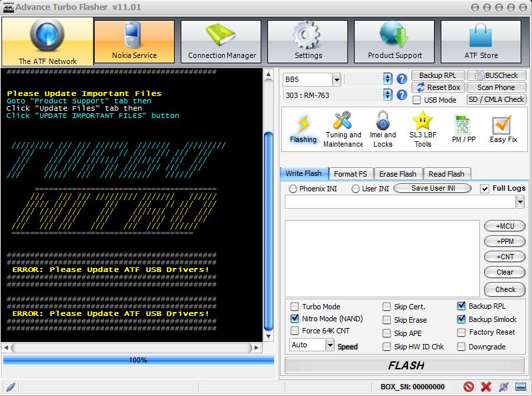Click stepper next to the BB5 row
The height and width of the screenshot is (396, 532).
[x=387, y=79]
